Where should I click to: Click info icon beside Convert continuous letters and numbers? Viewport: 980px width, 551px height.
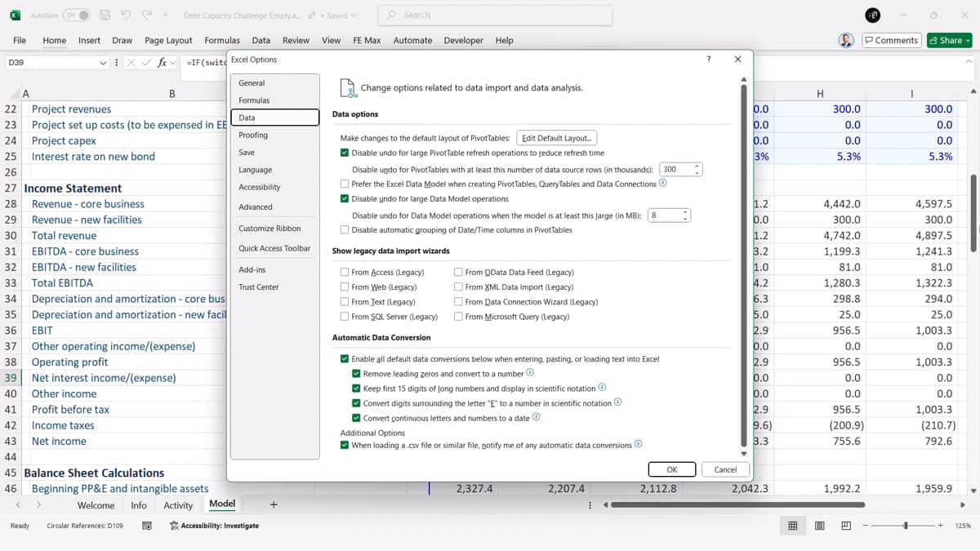point(536,417)
